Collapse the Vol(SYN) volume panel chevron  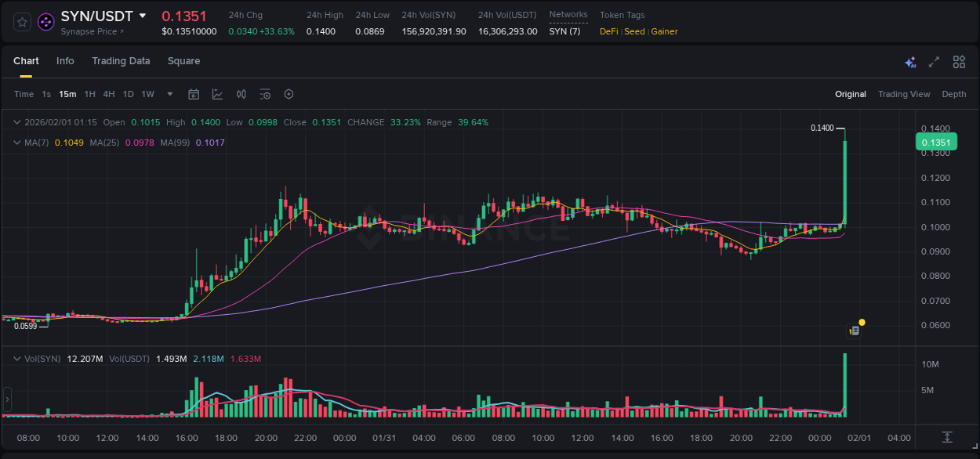(16, 359)
